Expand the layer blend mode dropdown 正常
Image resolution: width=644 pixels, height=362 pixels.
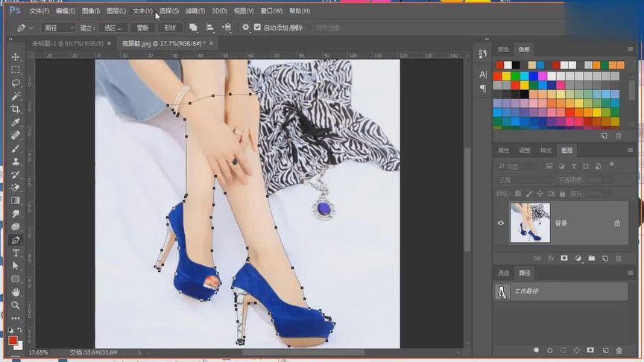click(x=522, y=180)
